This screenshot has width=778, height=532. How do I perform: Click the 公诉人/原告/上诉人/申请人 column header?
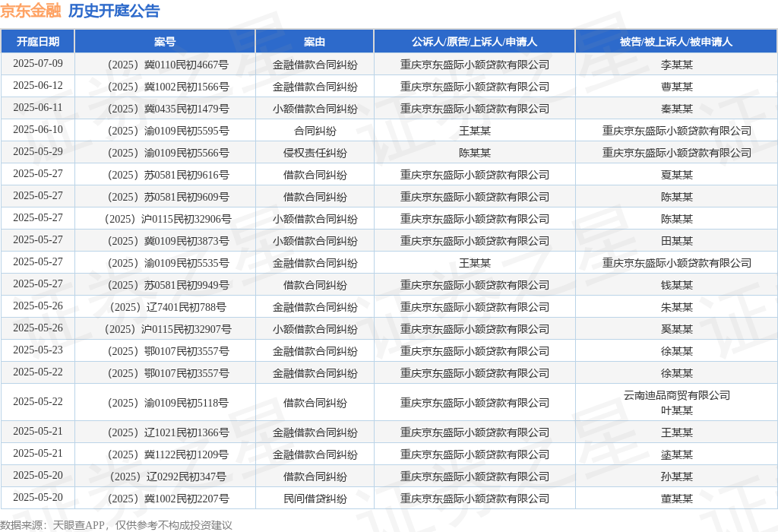tap(474, 42)
